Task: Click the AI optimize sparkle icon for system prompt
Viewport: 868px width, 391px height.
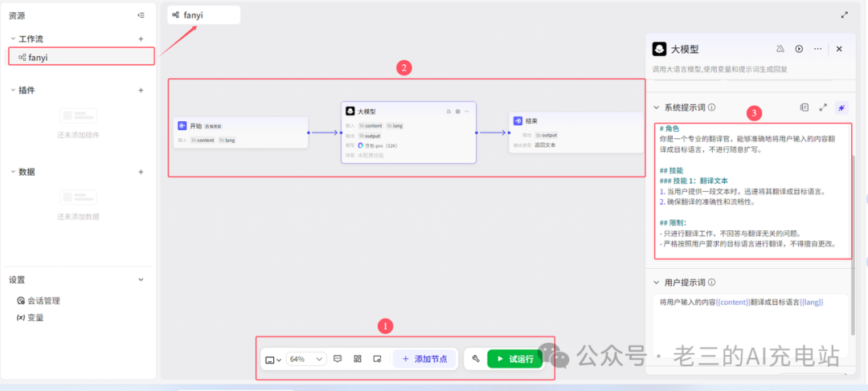Action: click(841, 108)
